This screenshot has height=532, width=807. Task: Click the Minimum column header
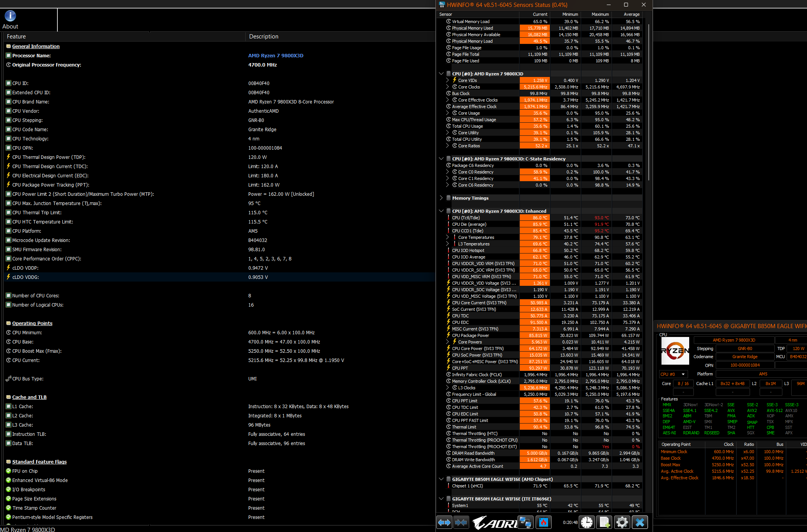pos(566,14)
